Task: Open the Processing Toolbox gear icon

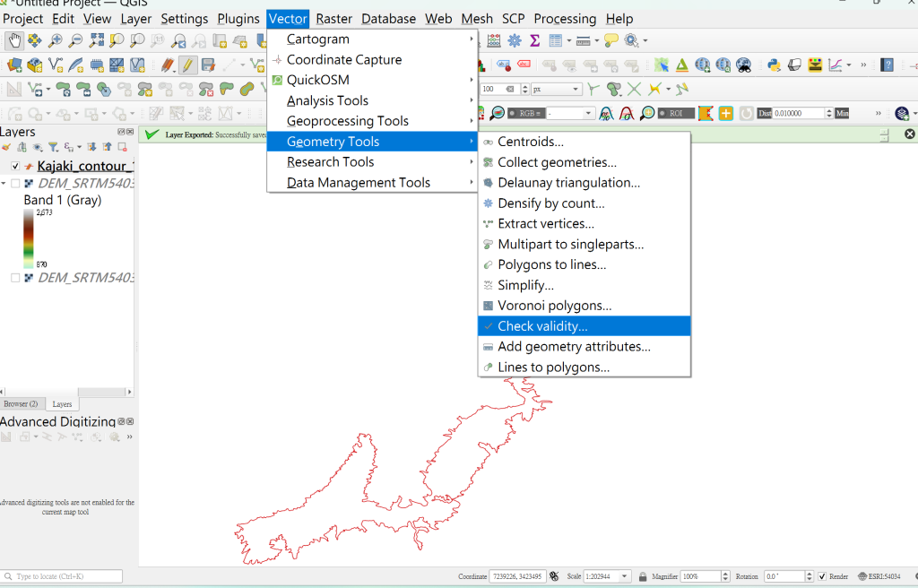Action: pos(514,40)
